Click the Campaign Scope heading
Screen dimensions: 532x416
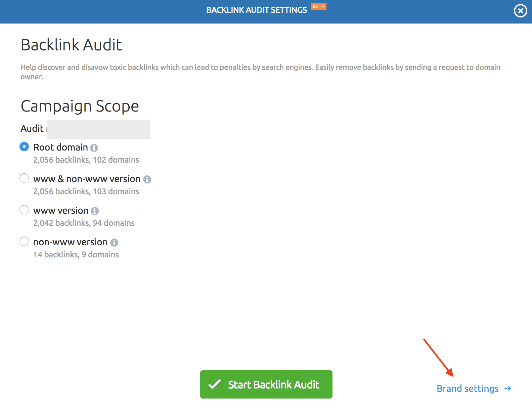click(80, 107)
